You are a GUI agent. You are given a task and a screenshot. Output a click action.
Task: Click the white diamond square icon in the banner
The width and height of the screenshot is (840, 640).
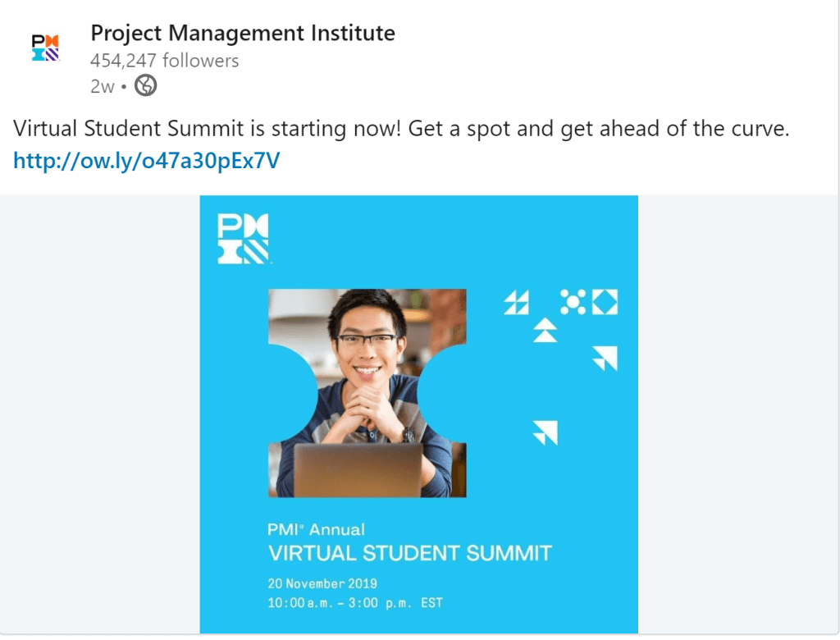(605, 302)
